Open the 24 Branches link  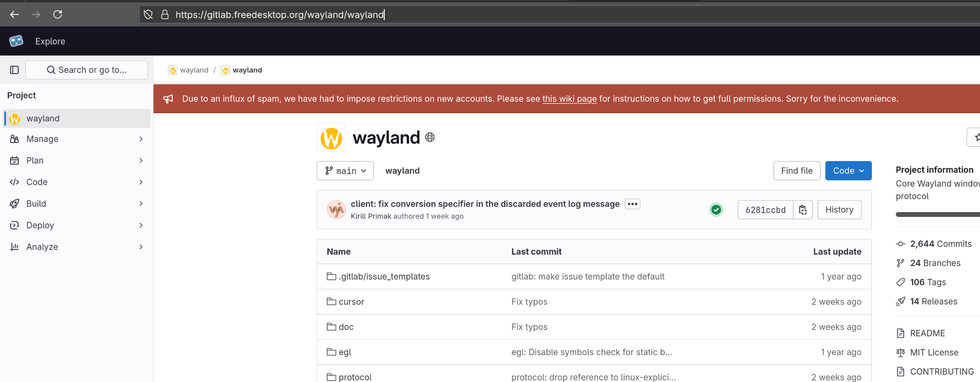click(928, 263)
